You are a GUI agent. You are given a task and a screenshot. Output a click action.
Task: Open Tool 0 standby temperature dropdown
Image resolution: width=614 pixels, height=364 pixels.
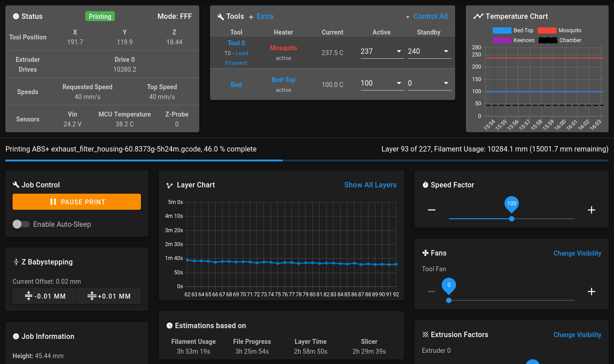446,52
